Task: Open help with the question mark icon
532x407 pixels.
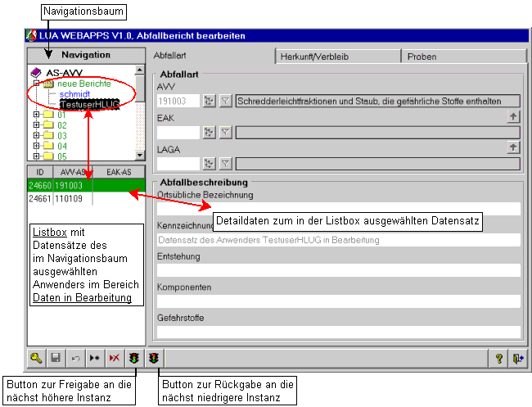Action: click(x=498, y=358)
